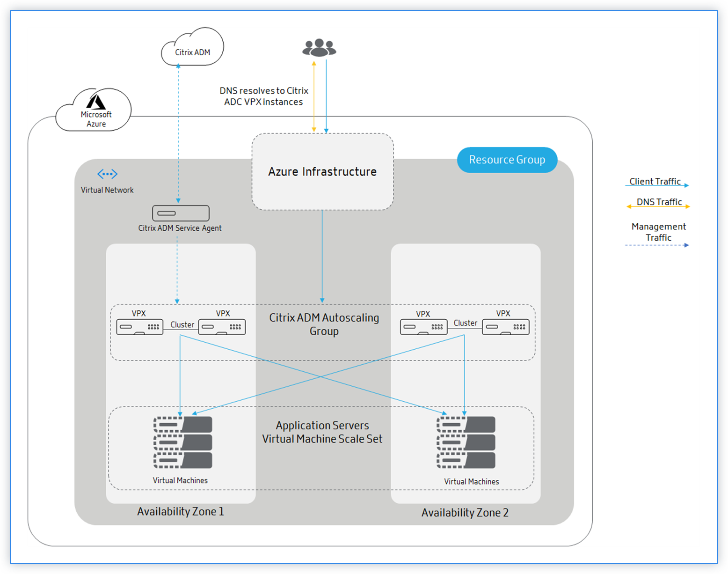
Task: Click the 'DNS Traffic' legend text
Action: point(659,202)
